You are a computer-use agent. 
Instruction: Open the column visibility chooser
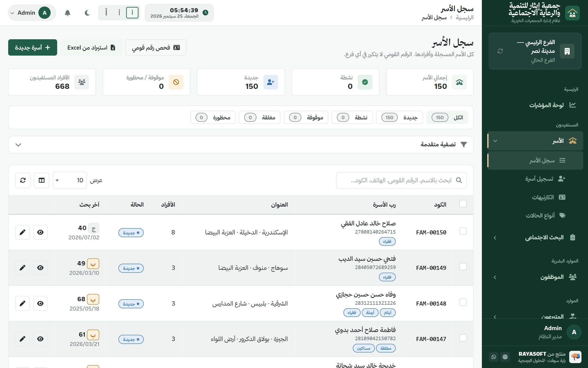click(x=42, y=180)
